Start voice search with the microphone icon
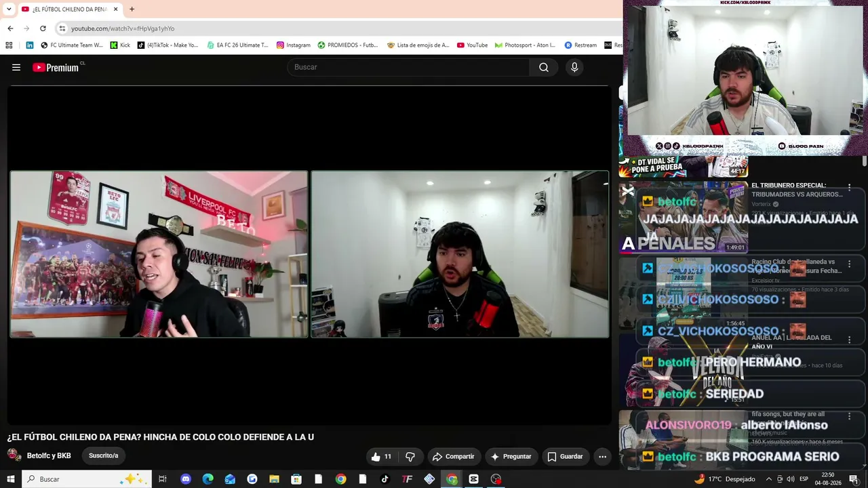Image resolution: width=868 pixels, height=488 pixels. click(x=574, y=67)
